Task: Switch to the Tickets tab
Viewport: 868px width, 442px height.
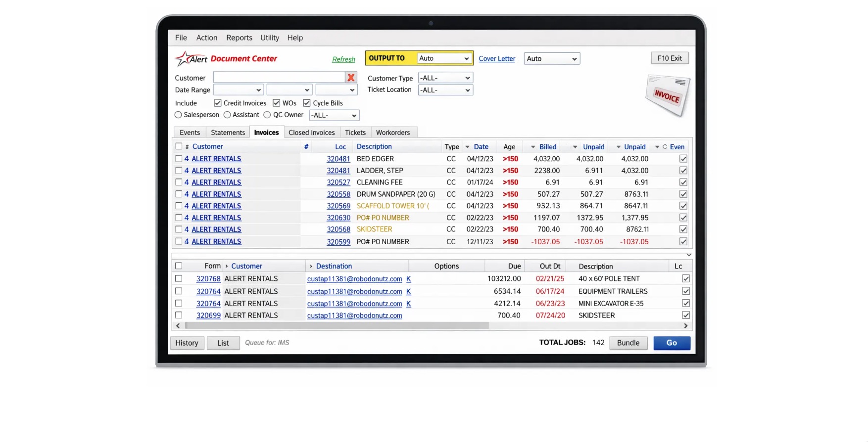Action: 355,133
